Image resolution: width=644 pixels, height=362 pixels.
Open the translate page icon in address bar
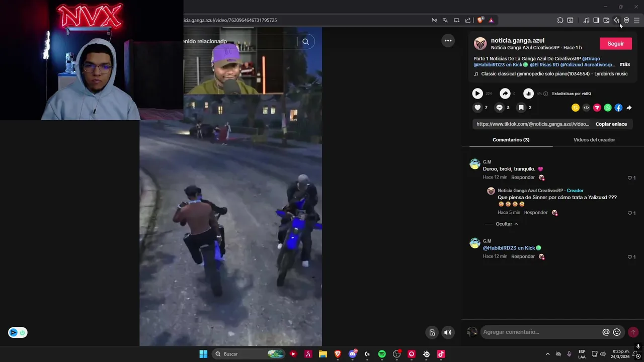(445, 20)
